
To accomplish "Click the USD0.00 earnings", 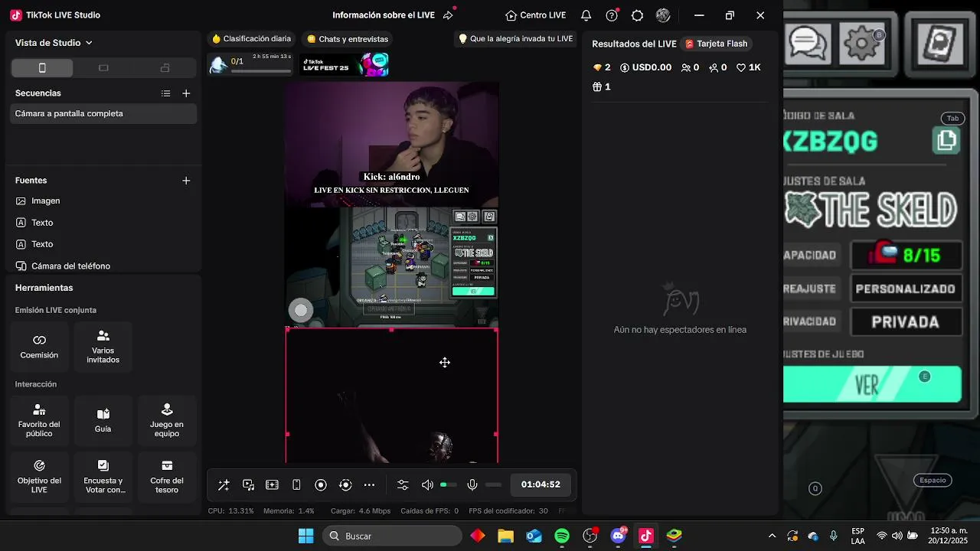I will 645,67.
